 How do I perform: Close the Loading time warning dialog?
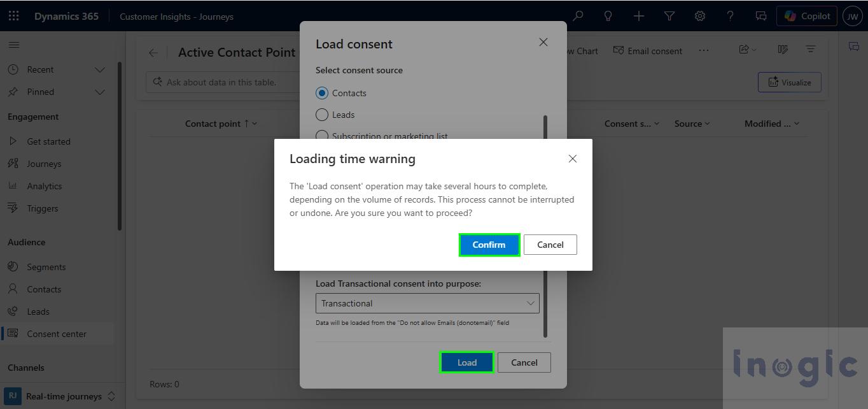point(573,159)
